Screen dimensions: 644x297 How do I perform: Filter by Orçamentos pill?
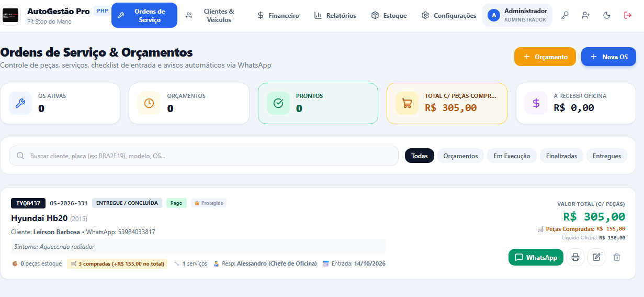(x=460, y=156)
